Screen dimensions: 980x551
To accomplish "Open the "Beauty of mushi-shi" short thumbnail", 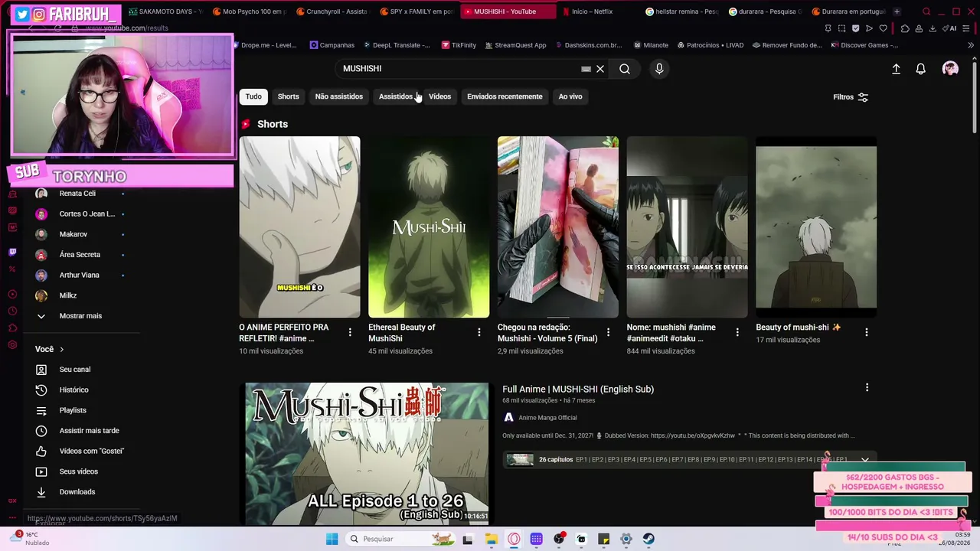I will (x=816, y=227).
